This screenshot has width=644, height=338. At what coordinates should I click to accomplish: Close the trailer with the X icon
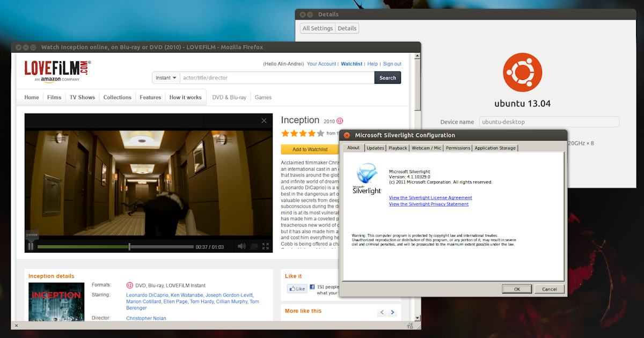click(x=264, y=121)
